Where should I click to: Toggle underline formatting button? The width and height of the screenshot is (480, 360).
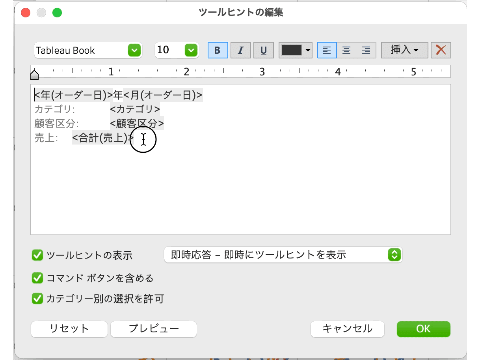(263, 50)
